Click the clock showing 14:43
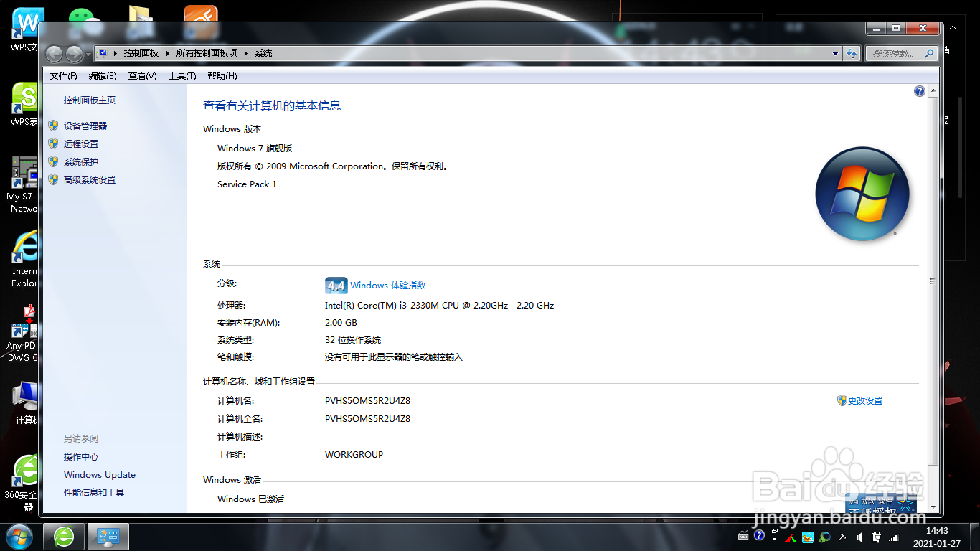The image size is (980, 551). point(937,531)
